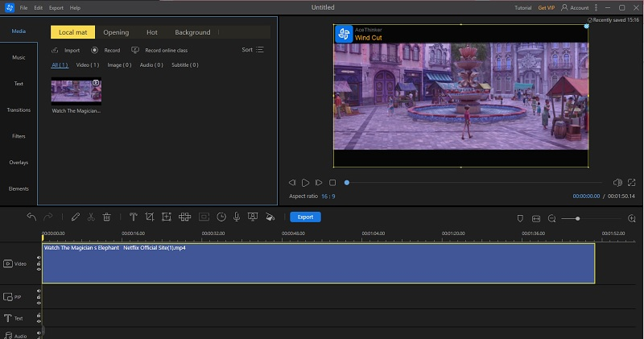Switch to the Background tab
The image size is (644, 339).
(x=192, y=32)
